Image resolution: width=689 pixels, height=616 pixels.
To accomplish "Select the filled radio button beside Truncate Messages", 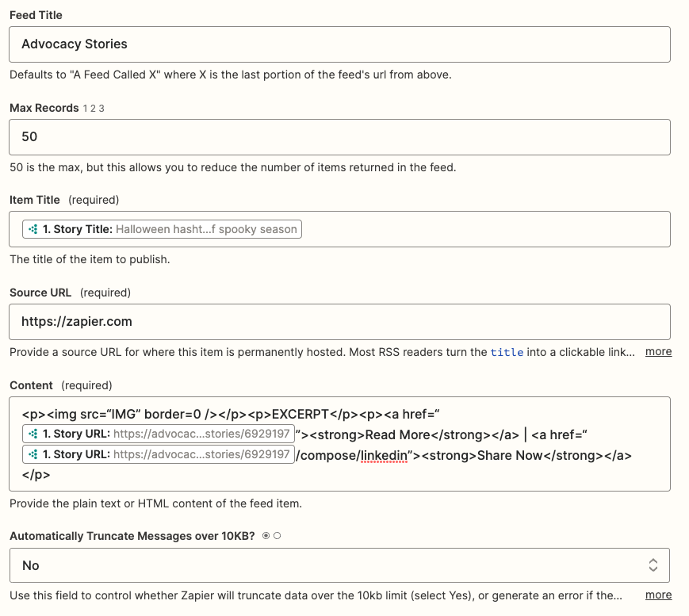I will click(x=266, y=536).
